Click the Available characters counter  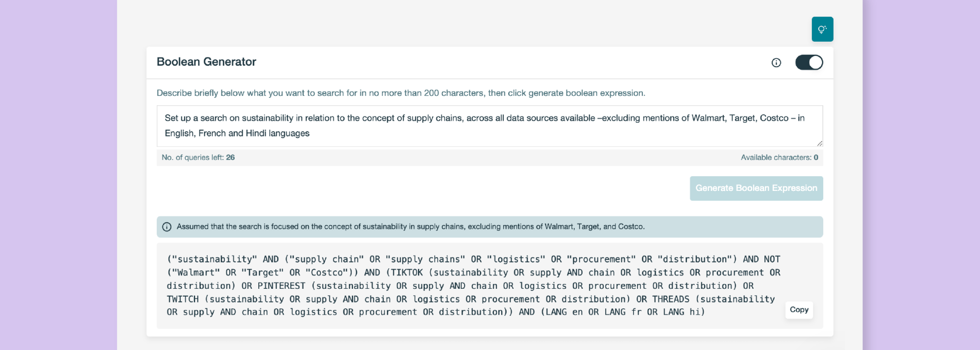click(779, 158)
